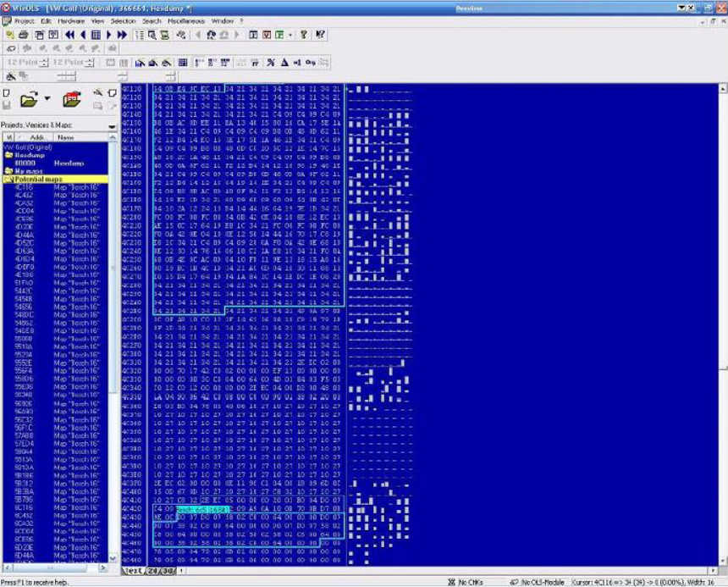This screenshot has height=587, width=728.
Task: Click the context help question-arrow icon
Action: [x=320, y=35]
